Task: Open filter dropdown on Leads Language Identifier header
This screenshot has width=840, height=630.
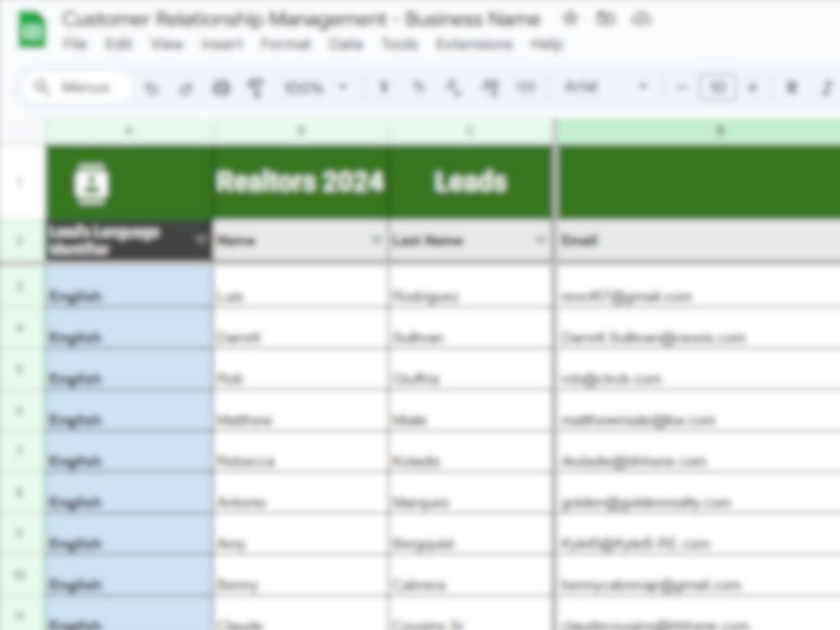Action: coord(202,239)
